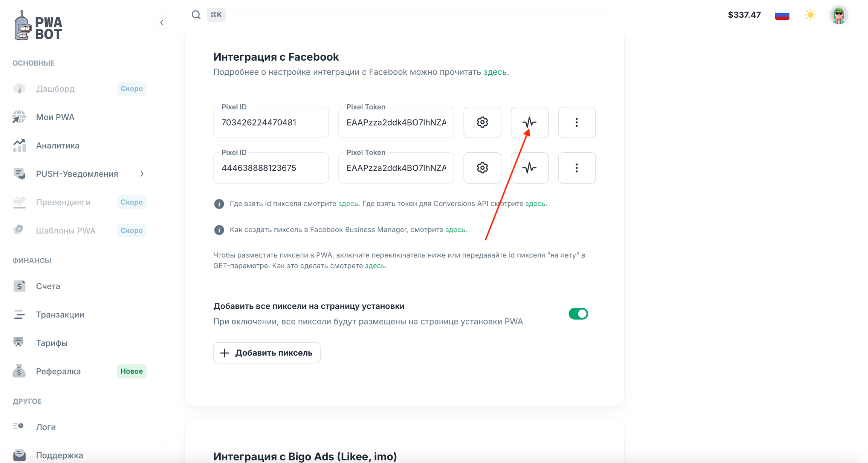Open the Аналитика menu item
868x463 pixels.
pyautogui.click(x=57, y=146)
